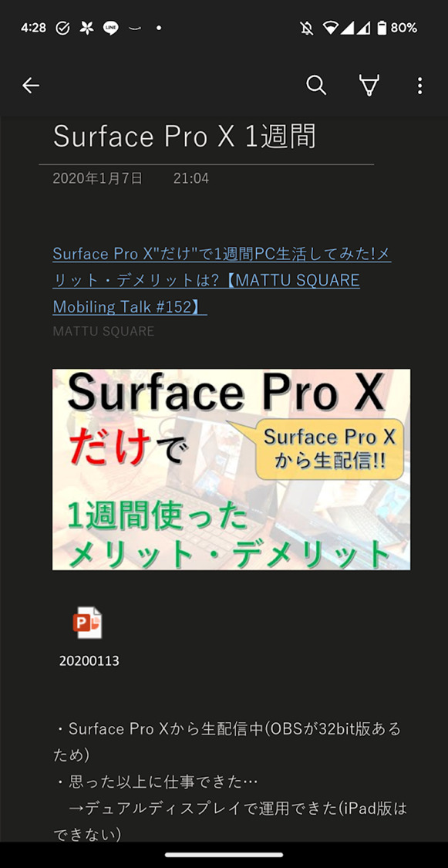Tap the gray MATTU SQUARE caption text
Screen dimensions: 448x868
click(103, 332)
